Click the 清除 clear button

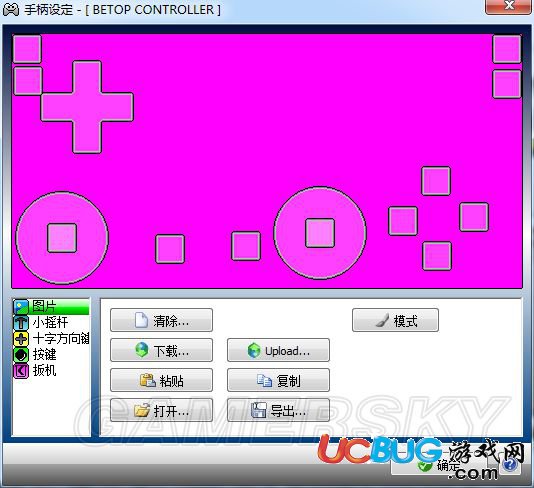161,320
